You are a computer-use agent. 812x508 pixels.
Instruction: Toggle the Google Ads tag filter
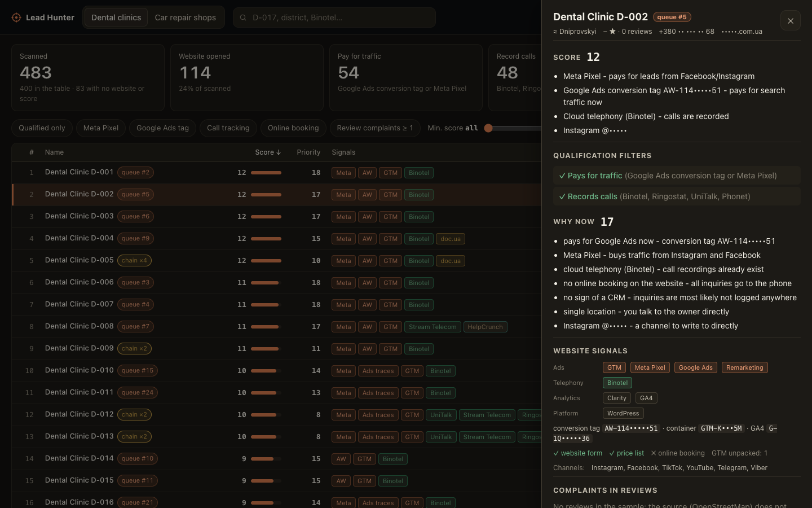point(162,128)
